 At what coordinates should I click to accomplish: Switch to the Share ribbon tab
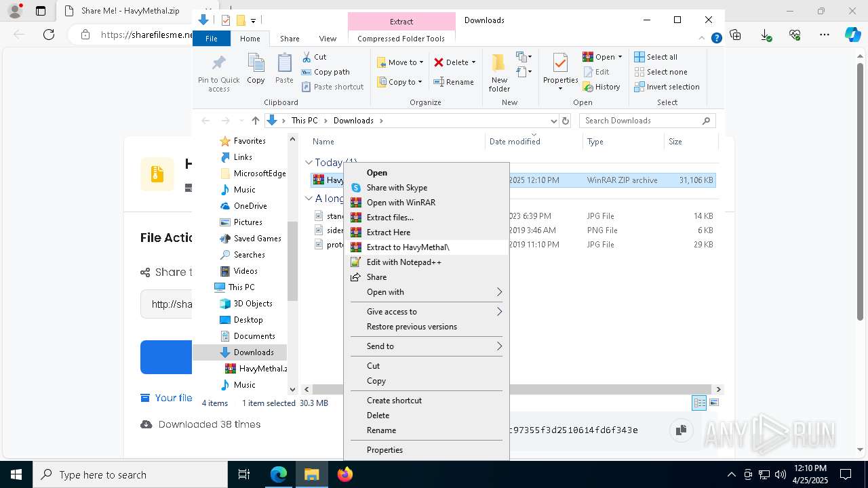tap(290, 39)
